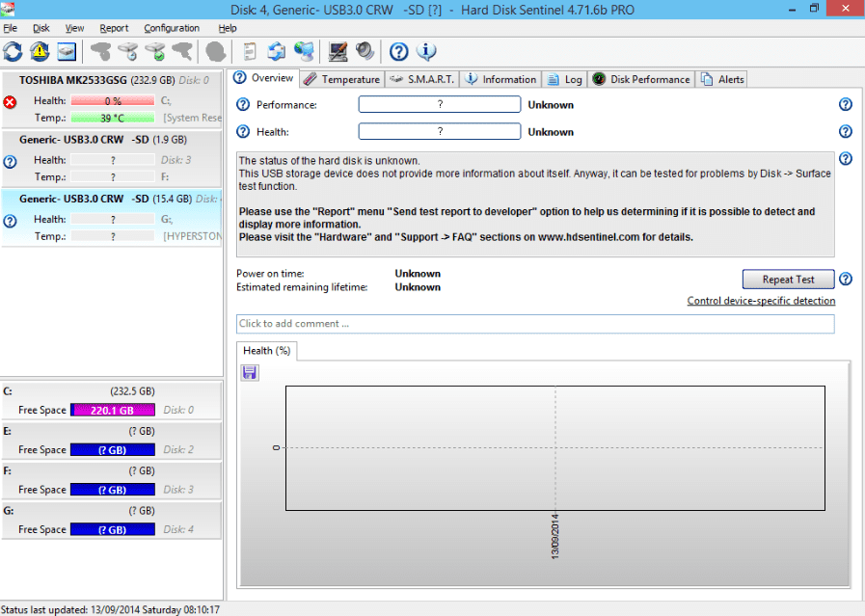Screen dimensions: 865x616
Task: Click the help icon next to Repeat Test
Action: [845, 279]
